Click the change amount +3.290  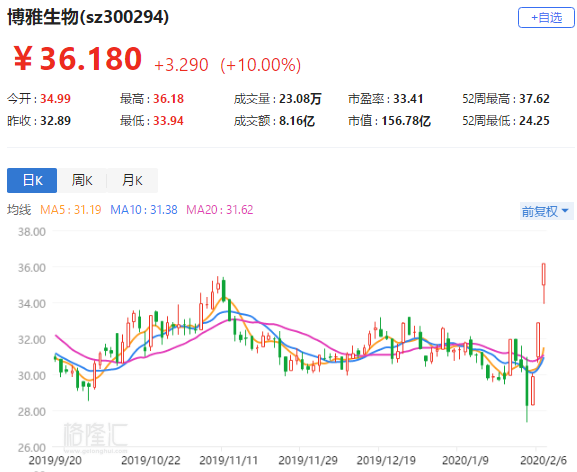pos(181,65)
